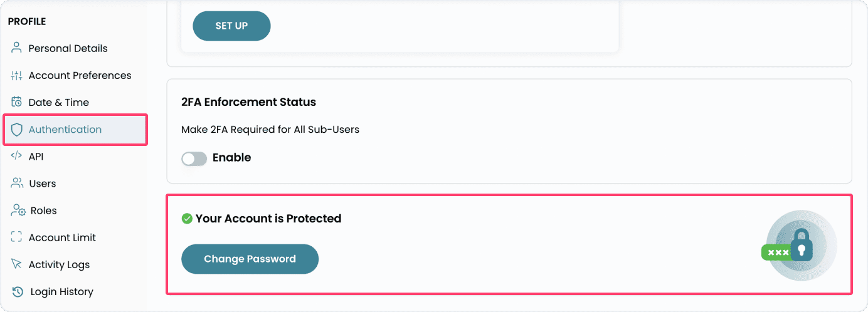Click the Personal Details person icon
Image resolution: width=868 pixels, height=312 pixels.
pos(17,48)
